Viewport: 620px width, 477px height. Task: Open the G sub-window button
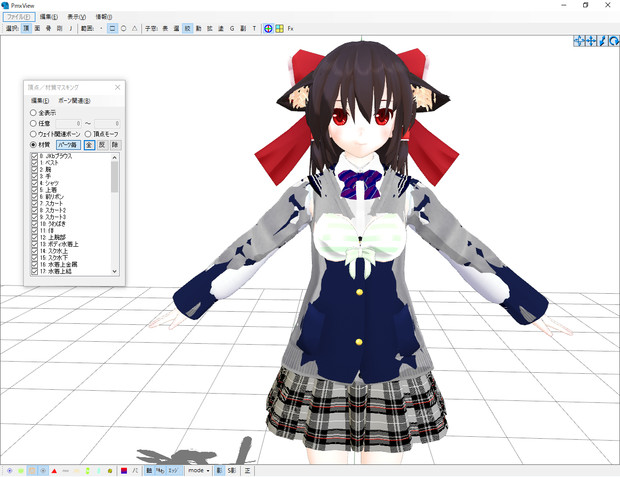pos(232,28)
